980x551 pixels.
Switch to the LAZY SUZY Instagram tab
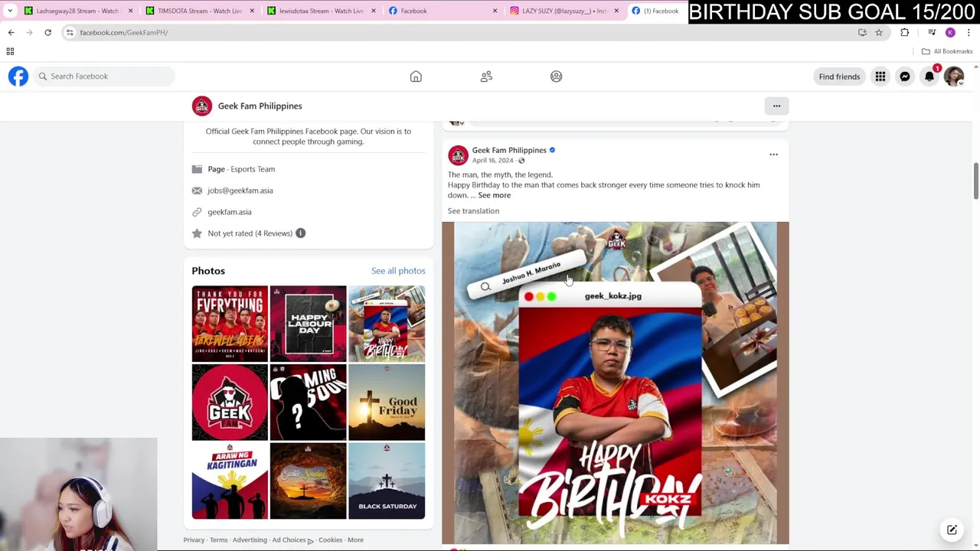point(563,11)
